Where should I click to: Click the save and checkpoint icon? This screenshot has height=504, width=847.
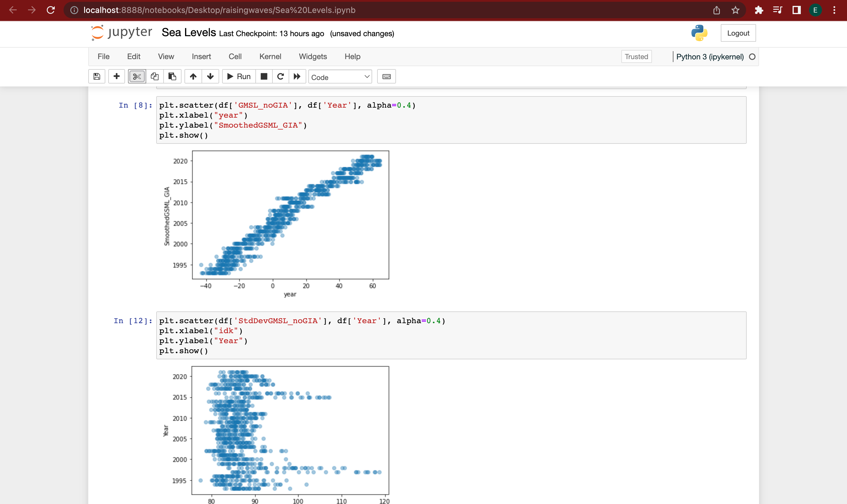[x=97, y=76]
